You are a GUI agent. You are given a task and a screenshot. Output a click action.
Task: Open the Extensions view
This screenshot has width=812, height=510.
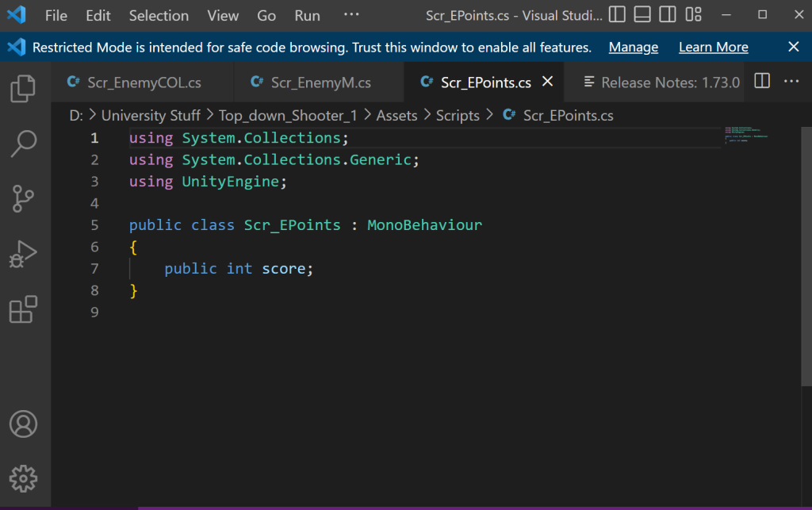point(24,310)
